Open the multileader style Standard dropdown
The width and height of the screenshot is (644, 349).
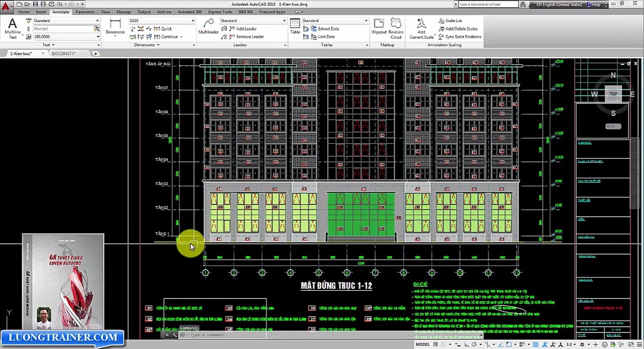(x=284, y=21)
